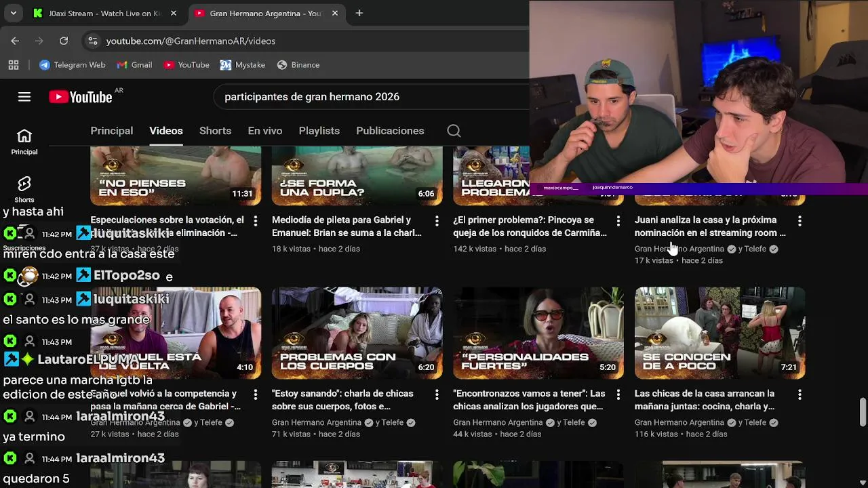This screenshot has width=868, height=488.
Task: Open the MANUEL ESTÁ DE VUELTA thumbnail
Action: click(176, 333)
